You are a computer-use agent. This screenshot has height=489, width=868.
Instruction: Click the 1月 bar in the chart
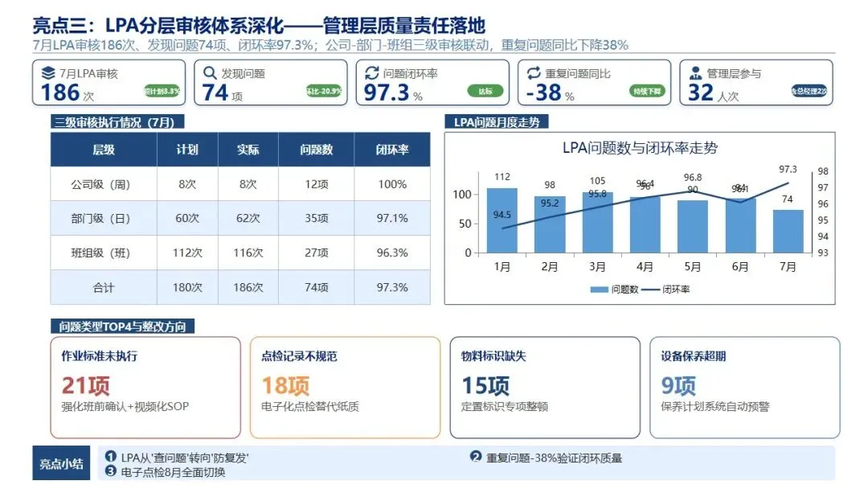502,220
